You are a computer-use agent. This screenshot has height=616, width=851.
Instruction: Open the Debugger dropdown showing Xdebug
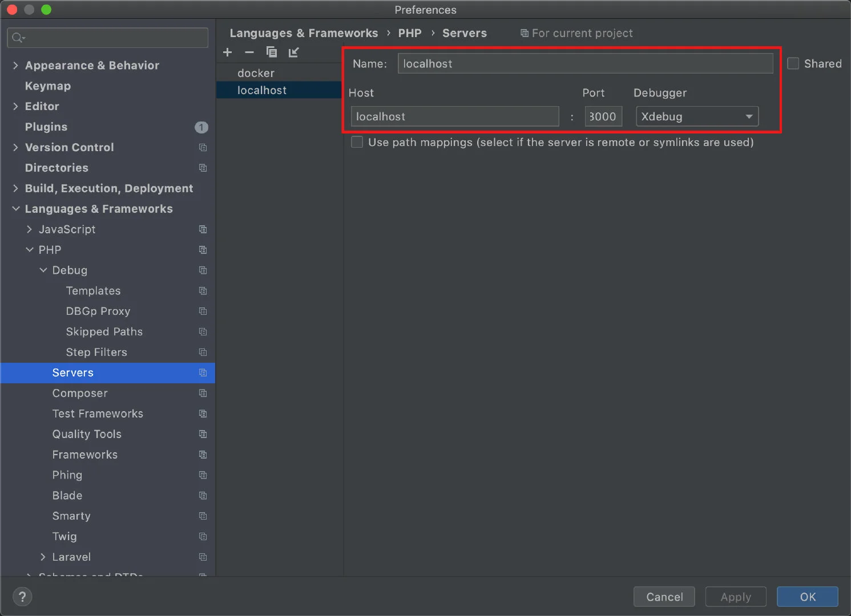697,116
